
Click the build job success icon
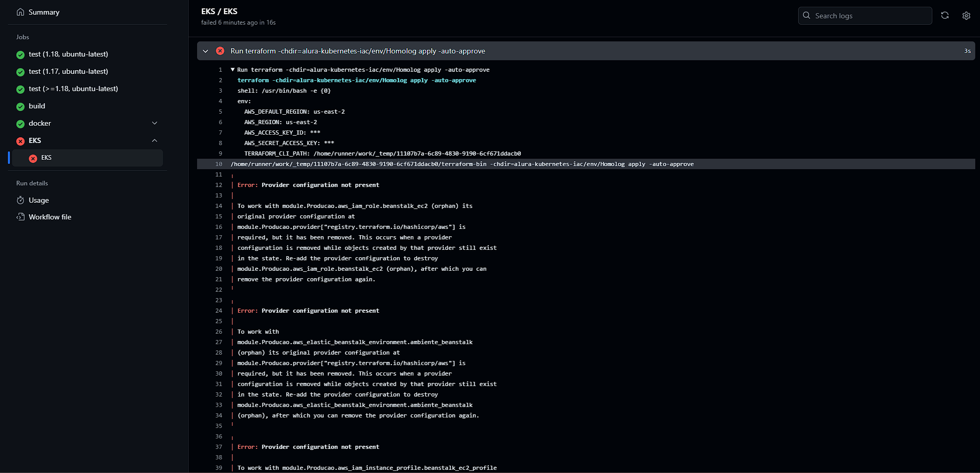(x=20, y=106)
